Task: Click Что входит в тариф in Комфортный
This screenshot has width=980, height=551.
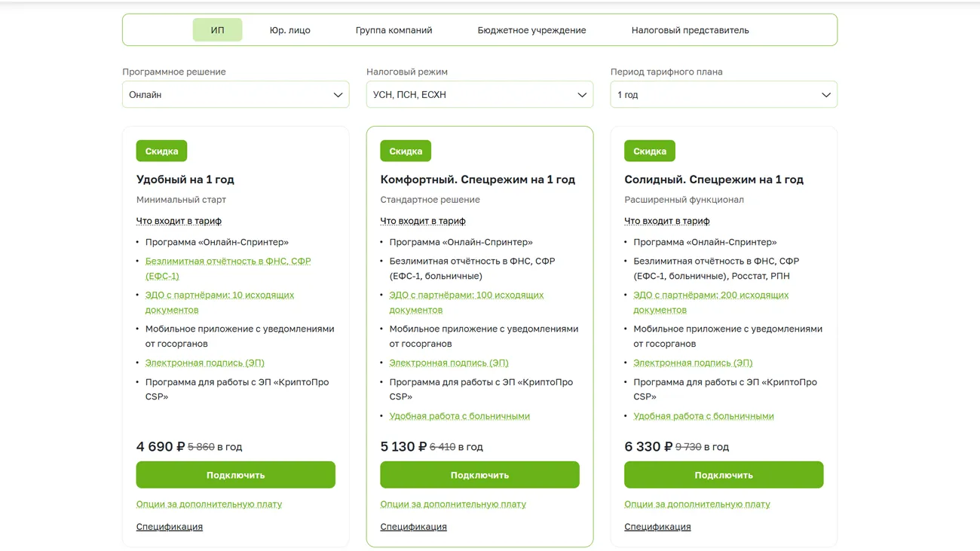Action: pyautogui.click(x=422, y=221)
